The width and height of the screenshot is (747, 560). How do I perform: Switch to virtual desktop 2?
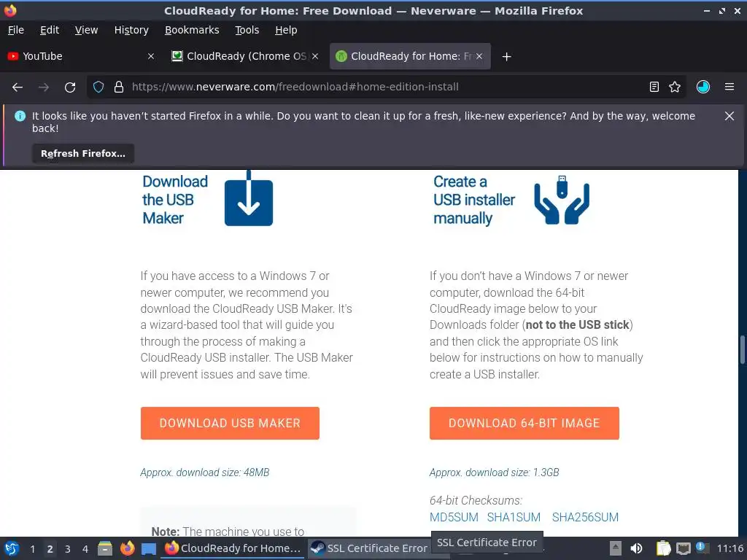pos(50,549)
